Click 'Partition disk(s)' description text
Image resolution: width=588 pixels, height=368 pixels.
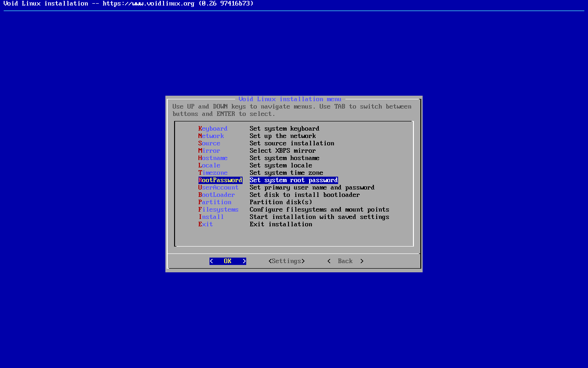coord(281,202)
